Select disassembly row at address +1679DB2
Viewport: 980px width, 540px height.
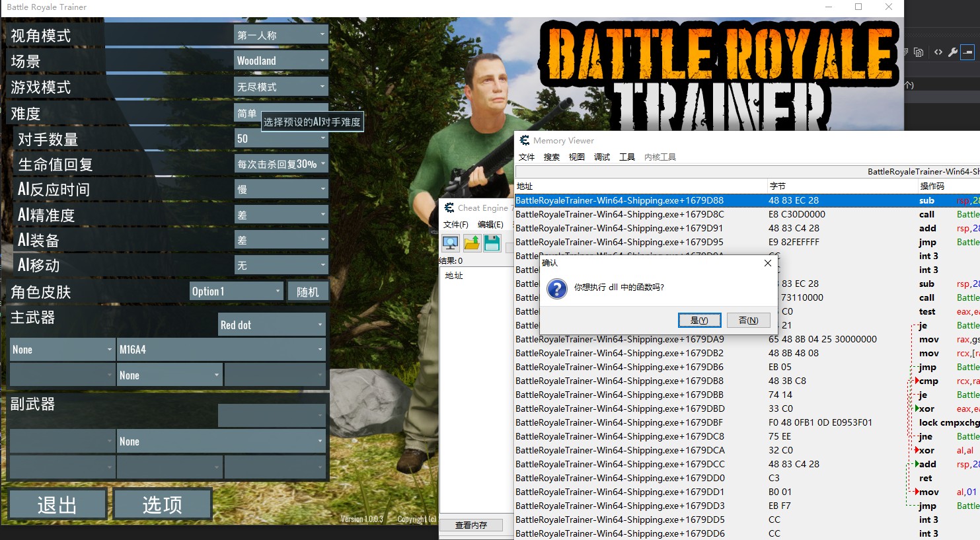747,353
